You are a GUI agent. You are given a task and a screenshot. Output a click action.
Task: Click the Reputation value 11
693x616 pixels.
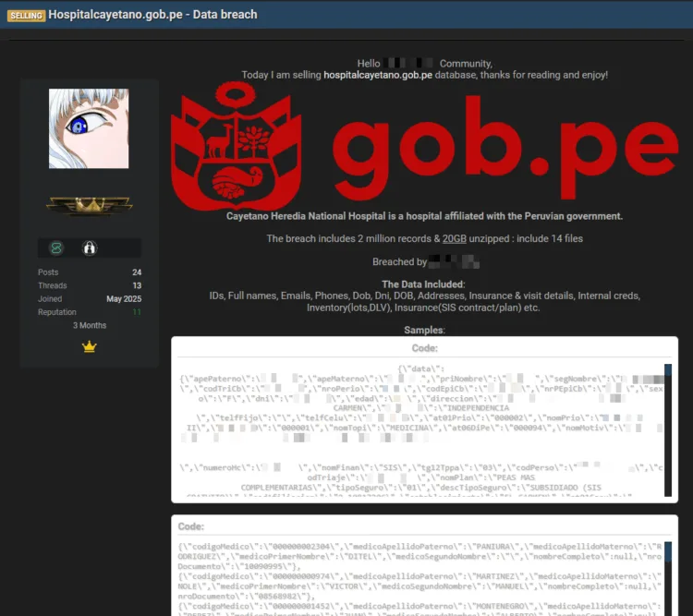pyautogui.click(x=137, y=312)
